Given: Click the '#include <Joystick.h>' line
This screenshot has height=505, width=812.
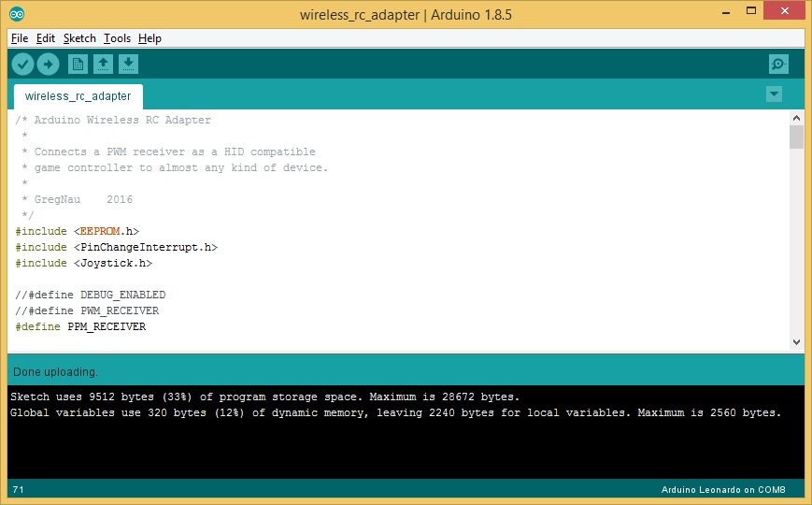Looking at the screenshot, I should (84, 264).
